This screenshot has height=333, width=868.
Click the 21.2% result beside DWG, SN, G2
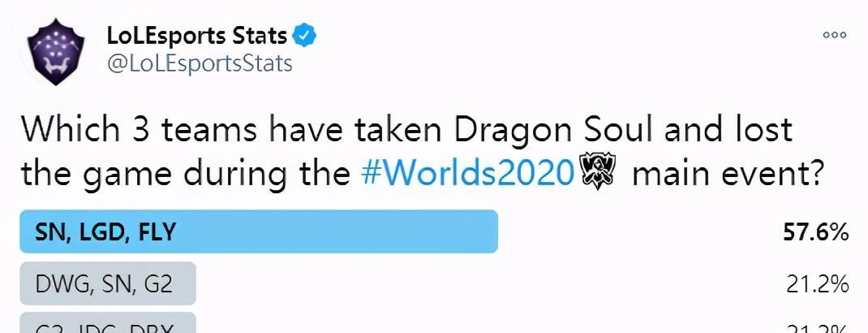click(x=817, y=284)
